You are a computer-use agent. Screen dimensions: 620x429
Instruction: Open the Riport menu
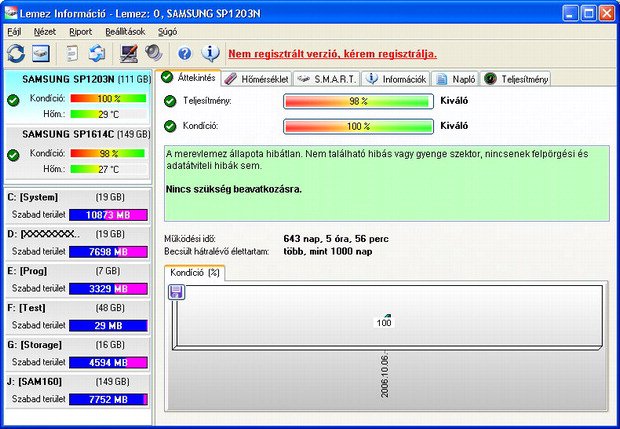tap(80, 32)
